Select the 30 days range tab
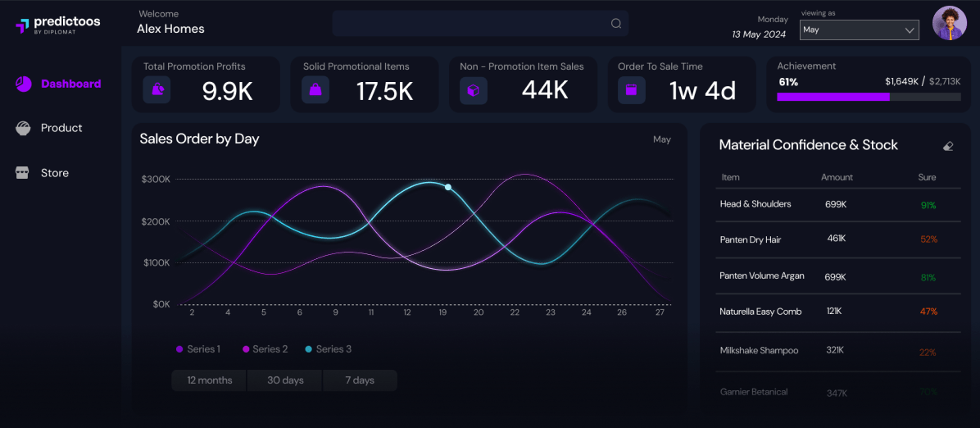This screenshot has height=428, width=980. 285,380
